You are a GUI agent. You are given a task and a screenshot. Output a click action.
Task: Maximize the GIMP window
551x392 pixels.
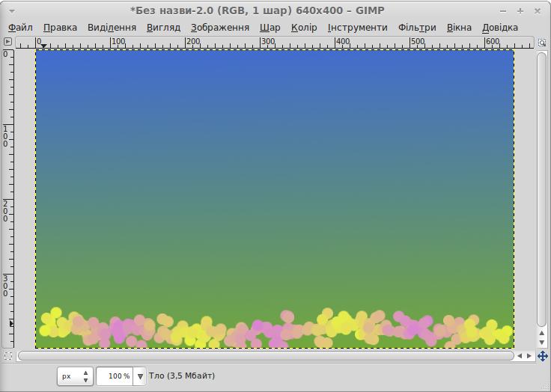point(520,11)
